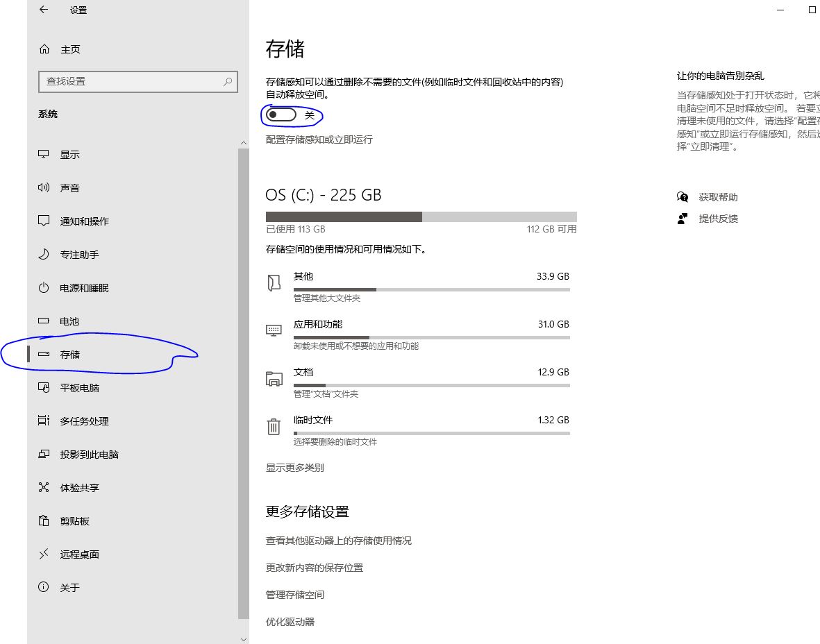The width and height of the screenshot is (820, 644).
Task: Open the 显示 (Display) settings icon
Action: pos(43,154)
